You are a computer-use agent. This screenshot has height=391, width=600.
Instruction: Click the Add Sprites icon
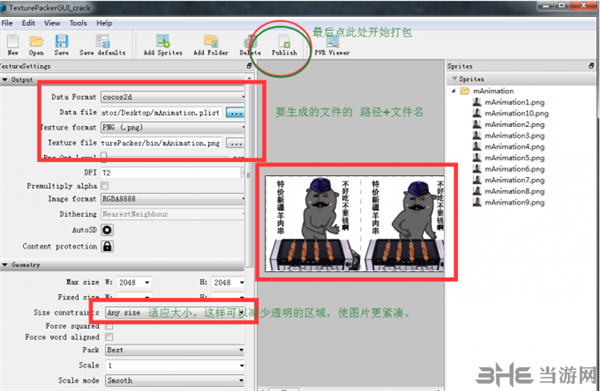click(163, 41)
